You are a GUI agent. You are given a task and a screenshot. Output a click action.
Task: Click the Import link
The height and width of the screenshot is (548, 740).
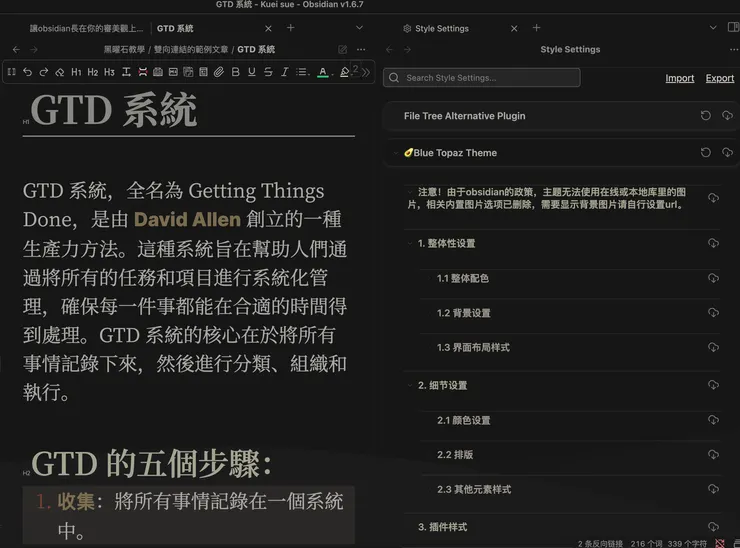click(x=680, y=78)
